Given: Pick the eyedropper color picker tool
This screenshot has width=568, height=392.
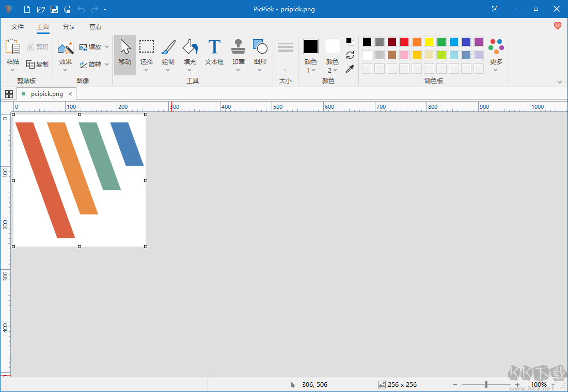Looking at the screenshot, I should tap(350, 69).
